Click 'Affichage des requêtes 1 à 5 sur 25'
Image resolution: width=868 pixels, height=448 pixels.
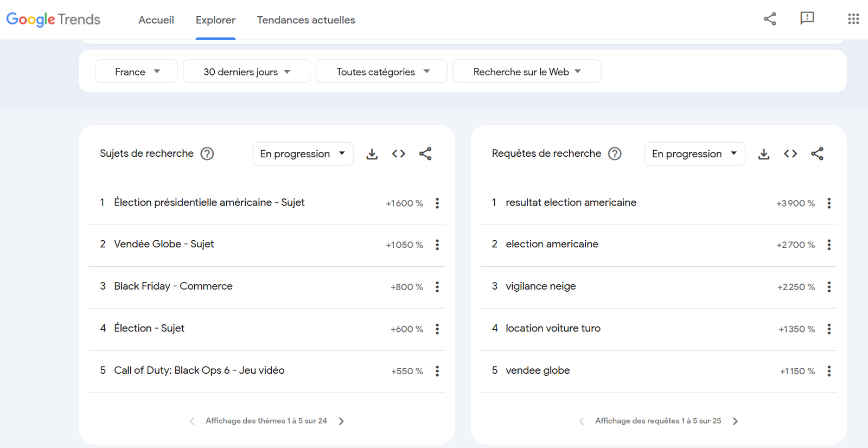click(658, 421)
